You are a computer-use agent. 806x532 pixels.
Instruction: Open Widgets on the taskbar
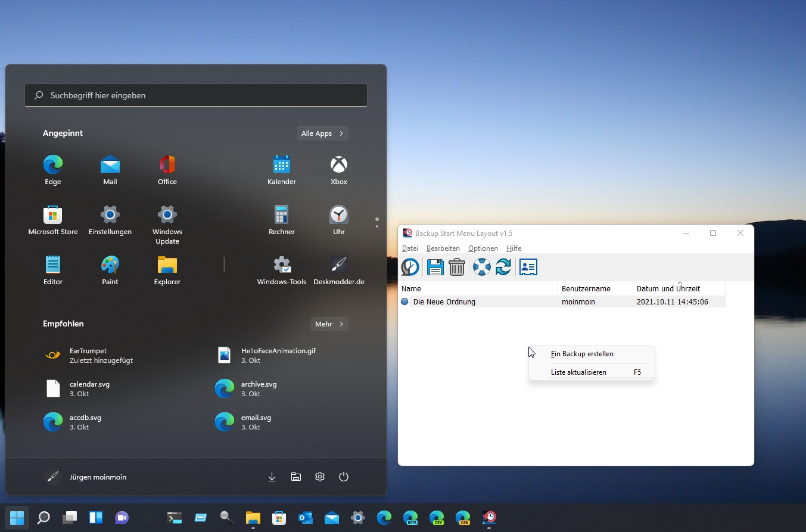[96, 517]
